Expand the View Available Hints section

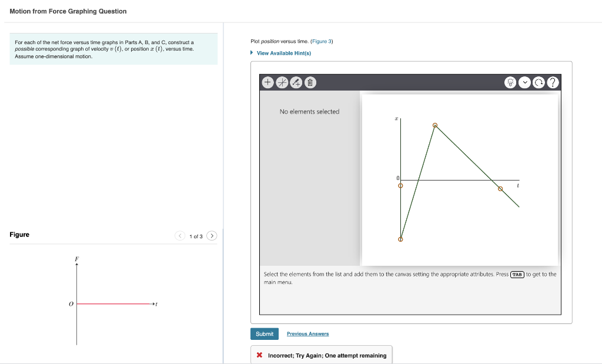click(x=283, y=53)
